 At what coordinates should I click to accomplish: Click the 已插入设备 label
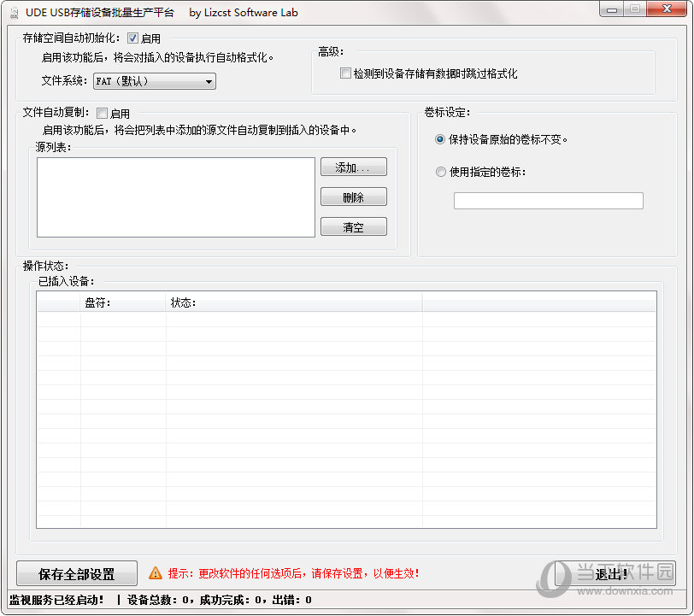click(66, 281)
